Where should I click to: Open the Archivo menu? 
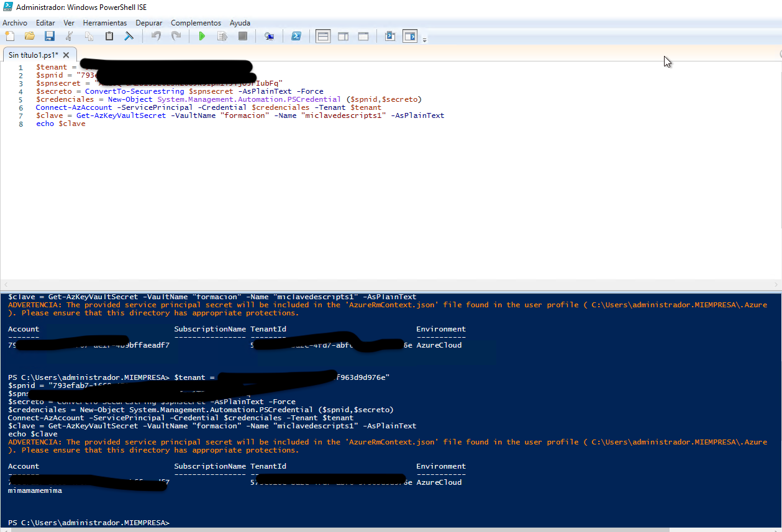coord(15,23)
